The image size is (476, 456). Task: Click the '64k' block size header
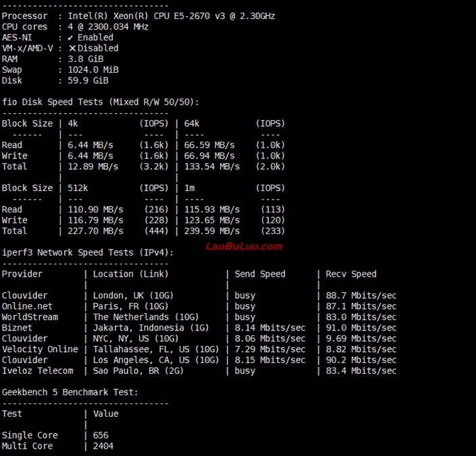click(x=192, y=123)
